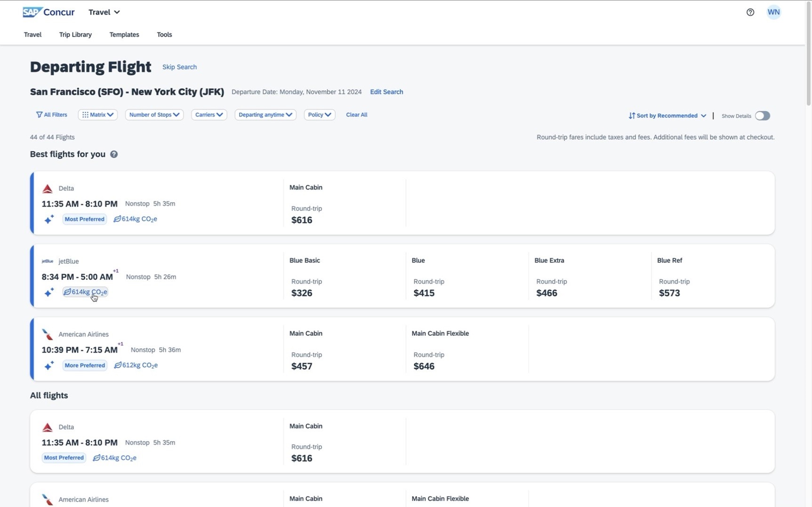Open the Tools tab
The height and width of the screenshot is (507, 812).
[x=164, y=35]
